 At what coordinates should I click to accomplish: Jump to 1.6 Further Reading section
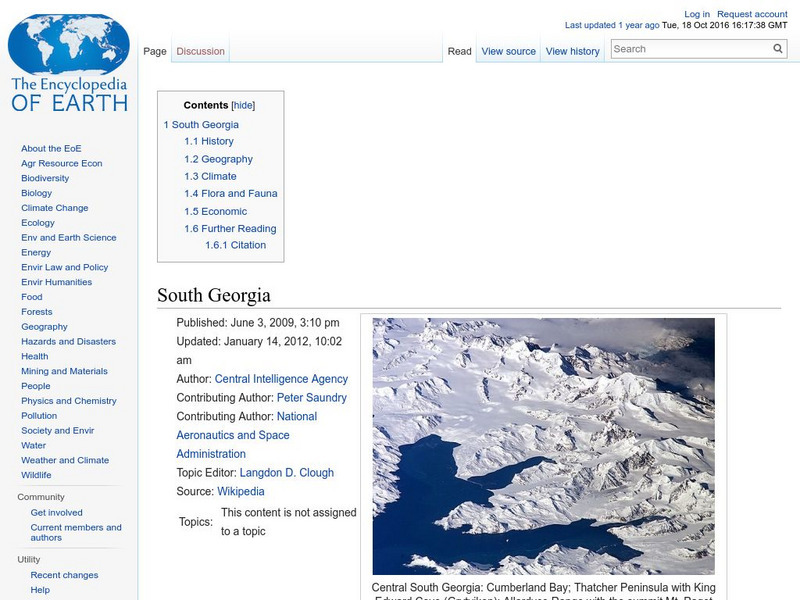(x=230, y=229)
